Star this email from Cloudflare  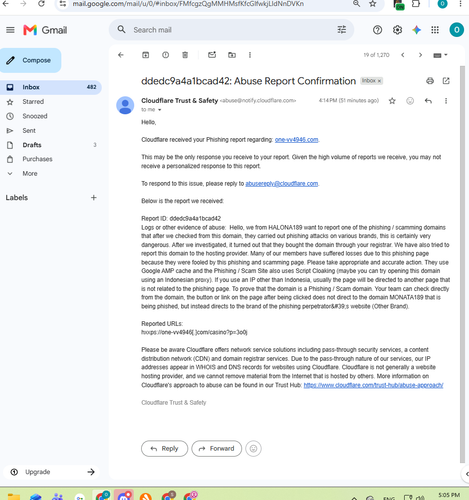click(392, 101)
